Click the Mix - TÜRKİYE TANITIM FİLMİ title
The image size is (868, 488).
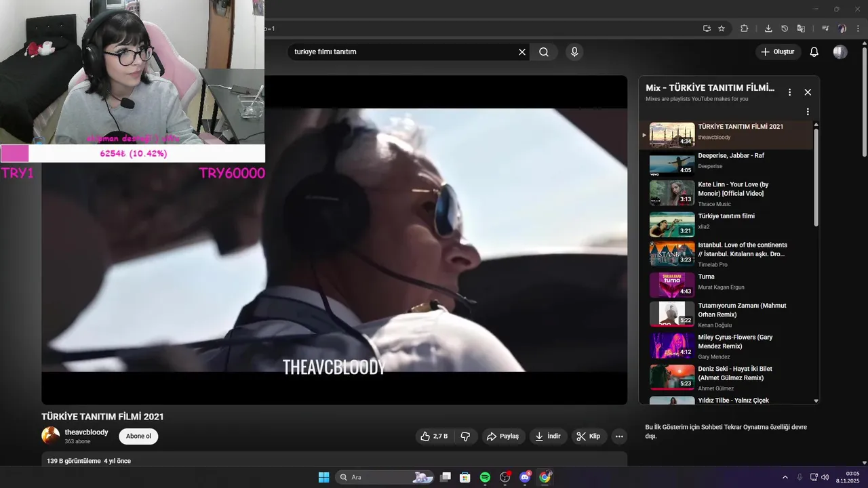[x=710, y=87]
